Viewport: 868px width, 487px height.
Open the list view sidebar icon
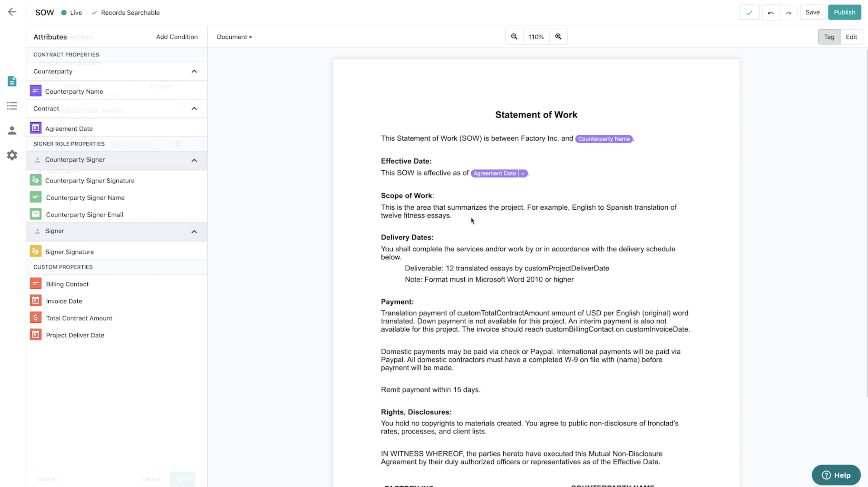tap(12, 106)
